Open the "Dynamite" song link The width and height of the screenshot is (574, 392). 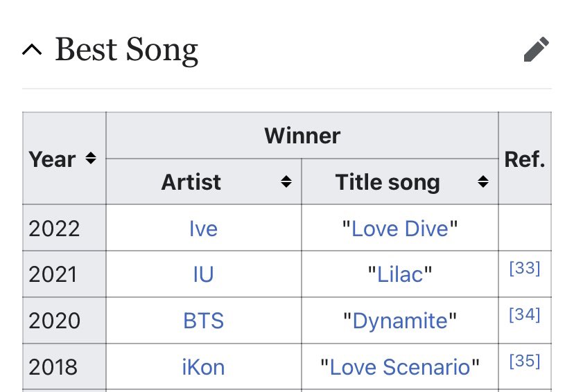[x=400, y=321]
